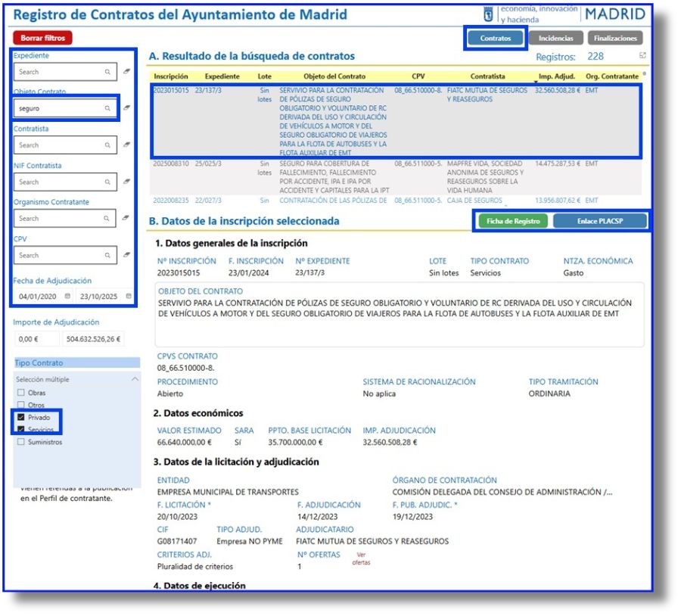Click the Objeto Contrato field containing 'seguro'
This screenshot has height=616, width=681.
65,108
